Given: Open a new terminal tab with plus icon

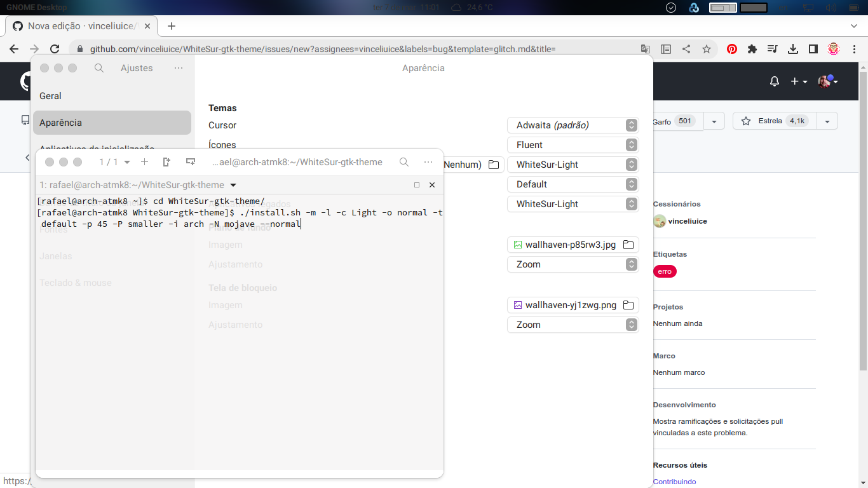Looking at the screenshot, I should 145,162.
